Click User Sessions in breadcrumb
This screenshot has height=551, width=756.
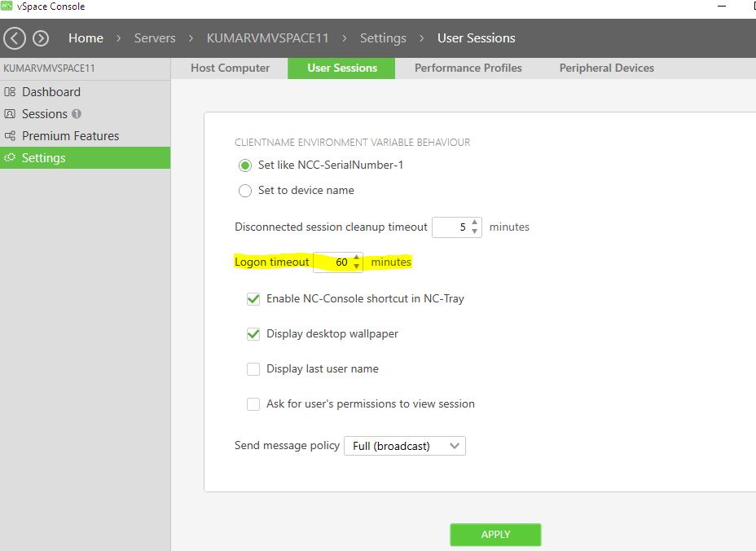[476, 38]
